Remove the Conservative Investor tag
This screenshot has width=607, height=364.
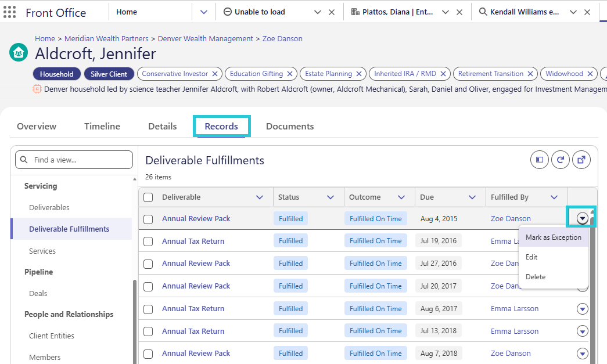[x=215, y=74]
